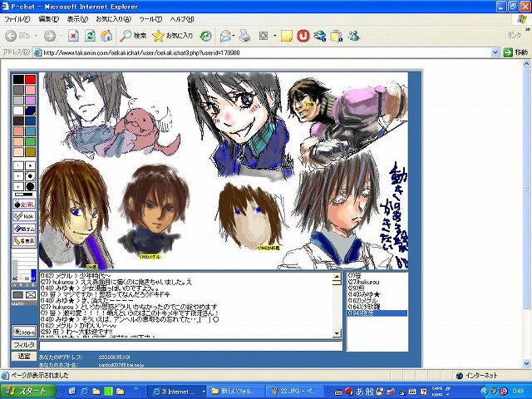The height and width of the screenshot is (399, 532).
Task: Open the IE Search pane
Action: tap(133, 36)
